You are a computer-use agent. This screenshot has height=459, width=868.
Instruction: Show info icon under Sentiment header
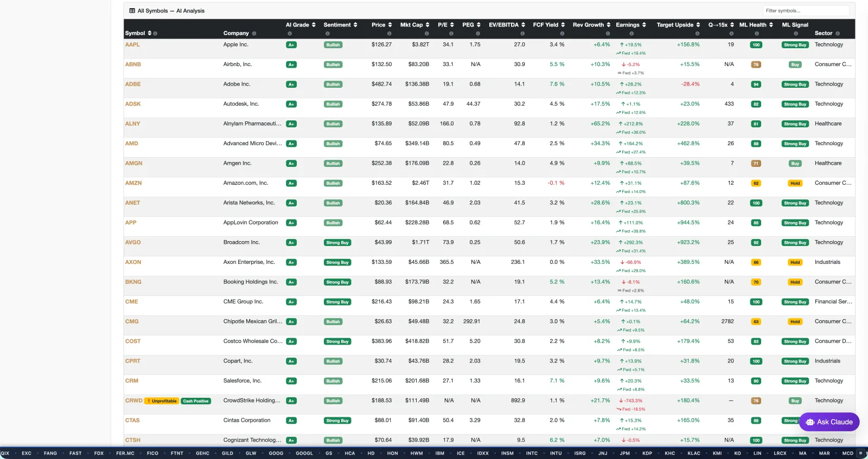[328, 34]
